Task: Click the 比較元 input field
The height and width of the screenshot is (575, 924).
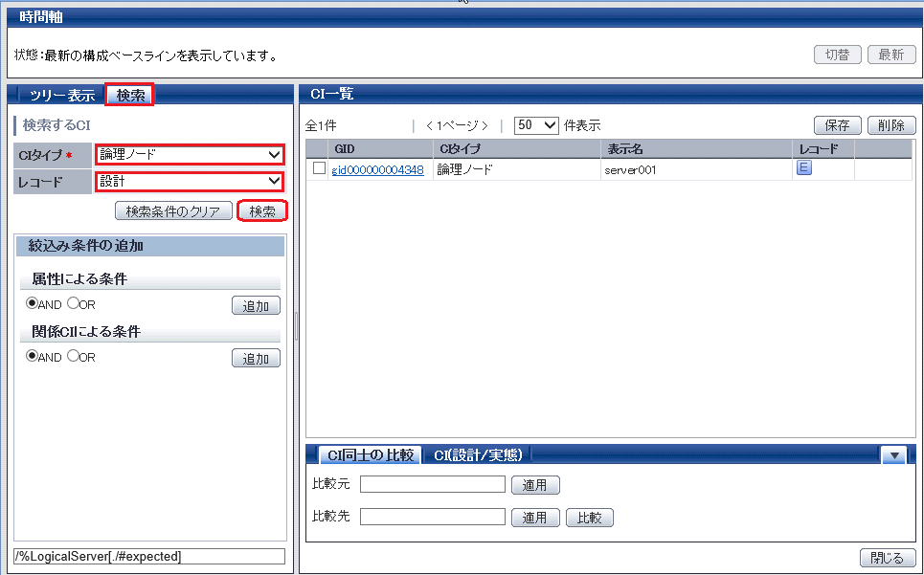Action: (x=433, y=484)
